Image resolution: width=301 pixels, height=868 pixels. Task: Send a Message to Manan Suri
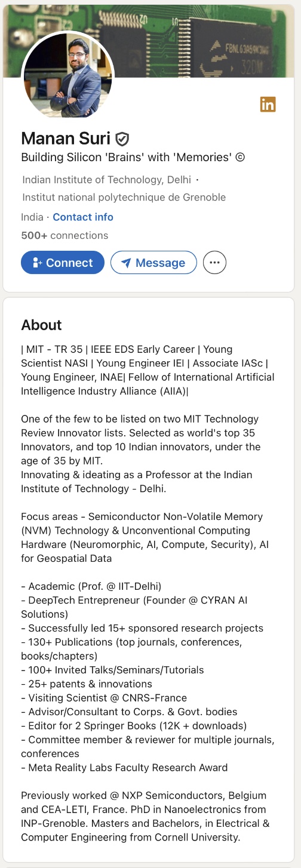[153, 263]
